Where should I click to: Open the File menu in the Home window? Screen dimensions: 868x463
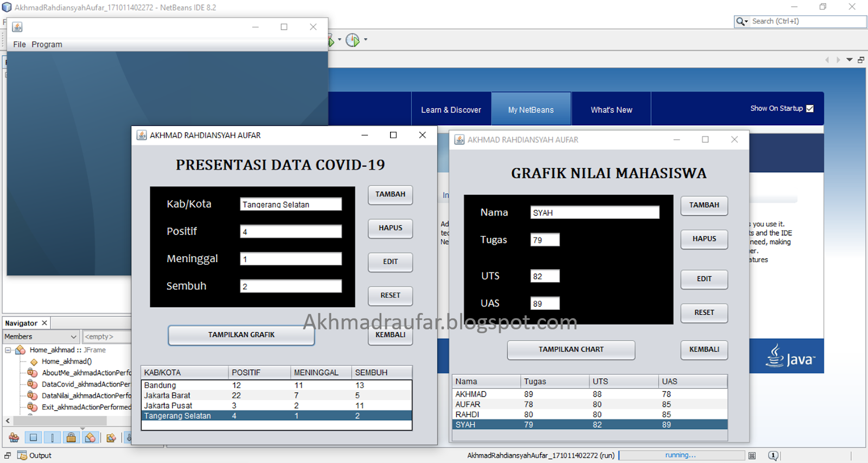click(x=20, y=45)
